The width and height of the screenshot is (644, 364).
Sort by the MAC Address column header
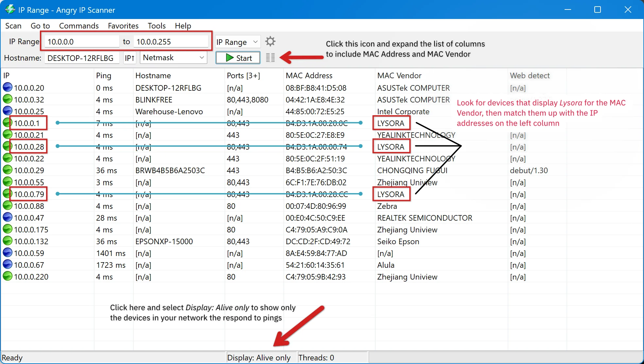pyautogui.click(x=330, y=76)
